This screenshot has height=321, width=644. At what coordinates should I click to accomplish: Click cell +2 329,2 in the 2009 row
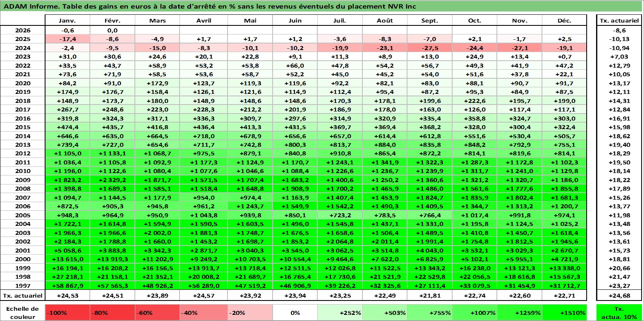[x=112, y=180]
